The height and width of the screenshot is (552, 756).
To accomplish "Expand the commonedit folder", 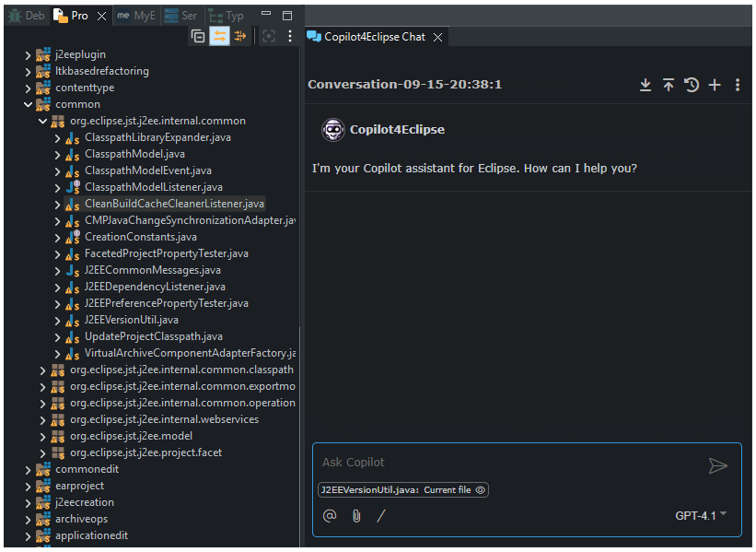I will coord(28,470).
